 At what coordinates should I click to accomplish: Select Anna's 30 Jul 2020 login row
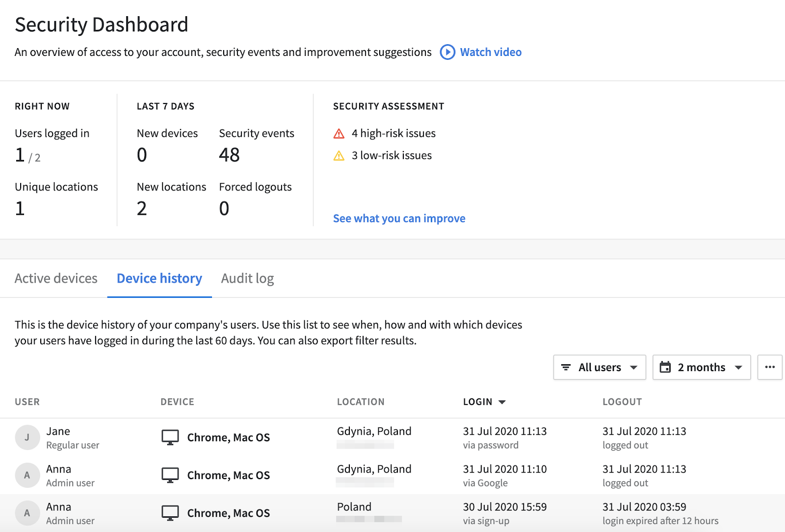point(392,513)
